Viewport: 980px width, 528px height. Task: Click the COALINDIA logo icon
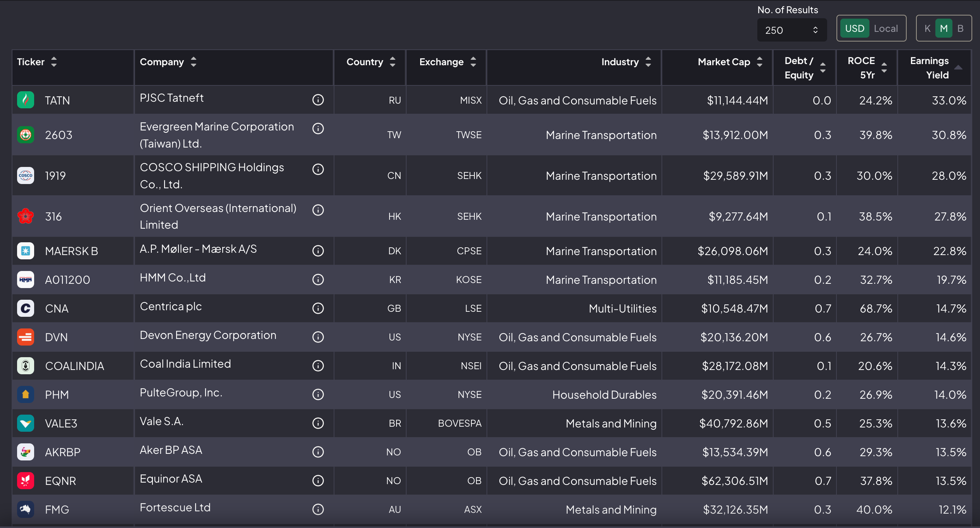coord(26,366)
